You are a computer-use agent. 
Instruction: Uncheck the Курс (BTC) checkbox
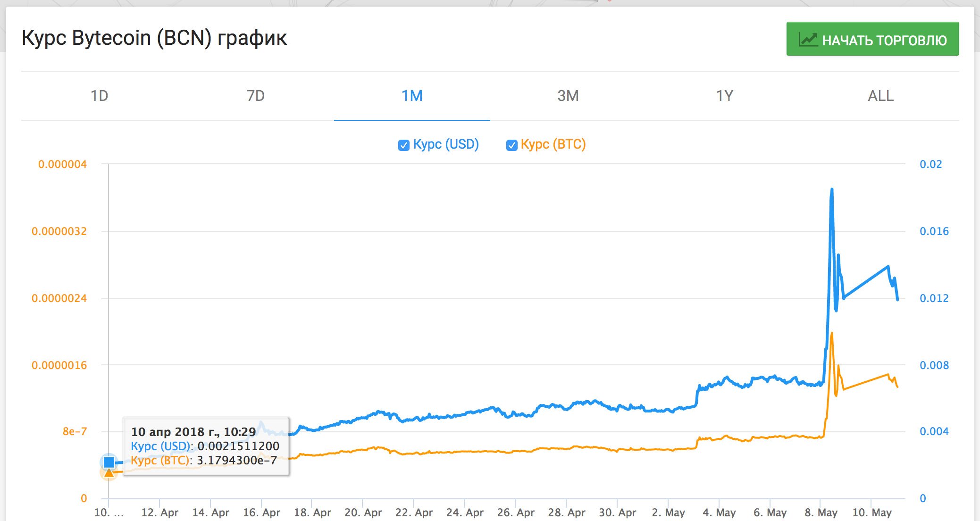pyautogui.click(x=511, y=145)
